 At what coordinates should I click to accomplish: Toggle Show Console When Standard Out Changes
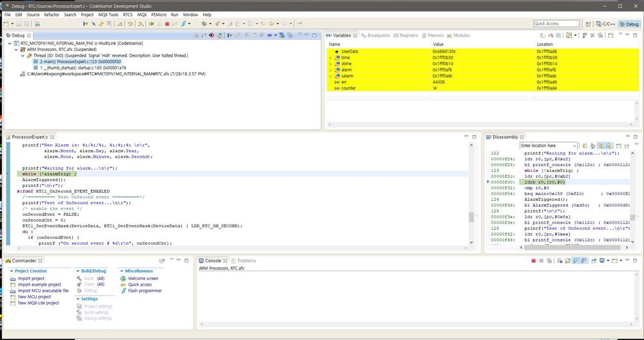click(576, 261)
